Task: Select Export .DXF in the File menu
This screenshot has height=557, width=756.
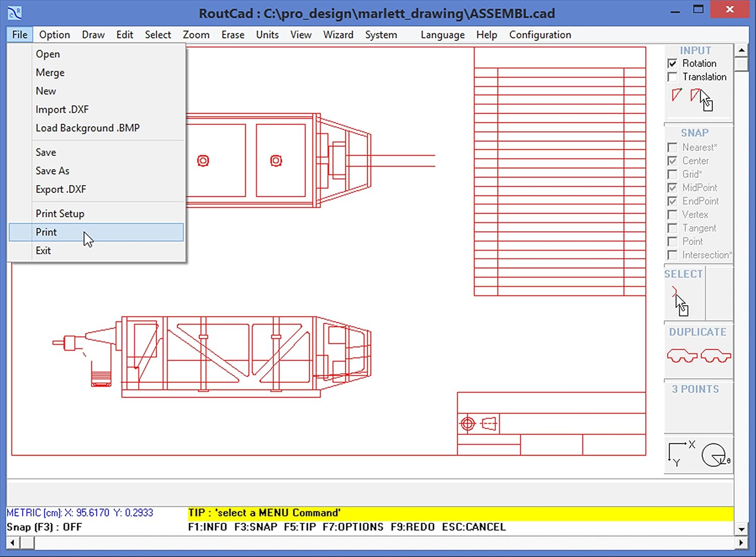Action: coord(60,189)
